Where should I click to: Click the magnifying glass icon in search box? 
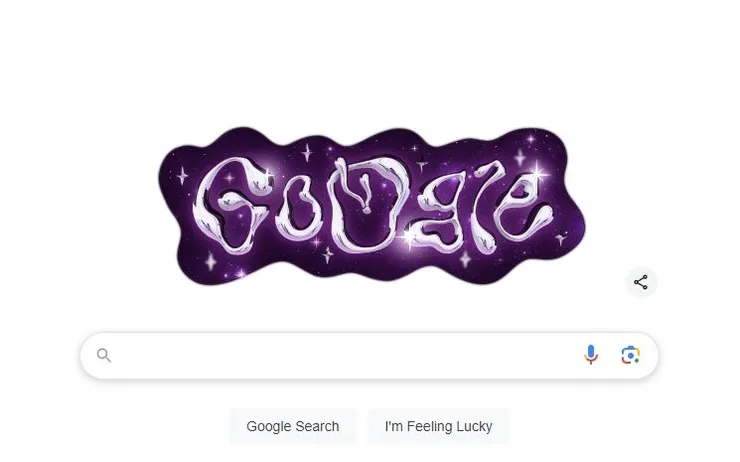pos(104,355)
